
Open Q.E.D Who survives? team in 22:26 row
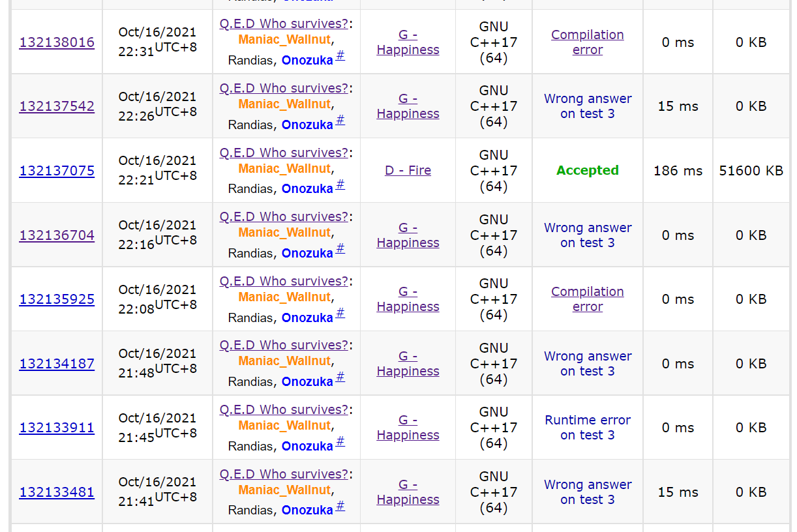coord(284,88)
